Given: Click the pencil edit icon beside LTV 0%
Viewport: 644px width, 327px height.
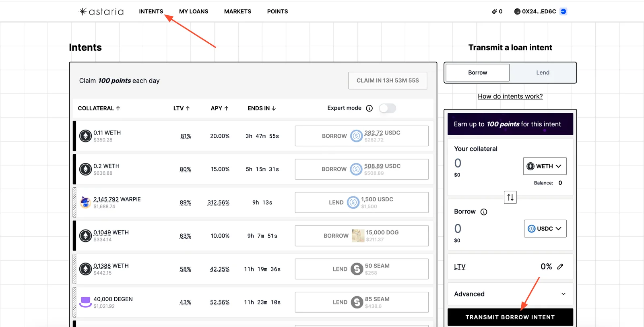Looking at the screenshot, I should (x=560, y=267).
